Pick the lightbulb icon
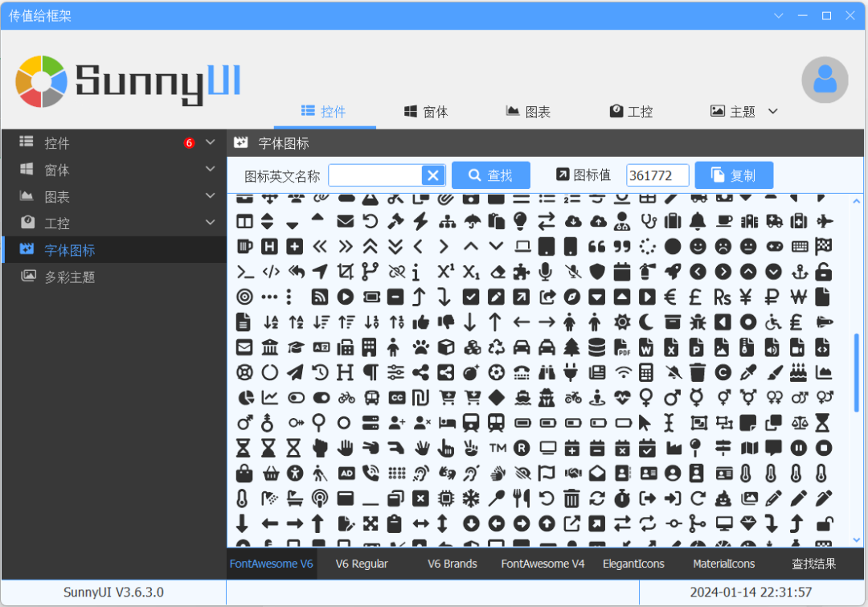The width and height of the screenshot is (868, 607). point(521,221)
